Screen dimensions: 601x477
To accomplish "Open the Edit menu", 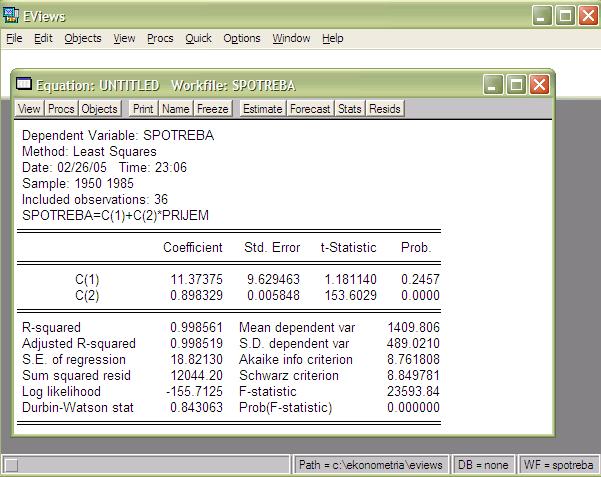I will pyautogui.click(x=43, y=38).
